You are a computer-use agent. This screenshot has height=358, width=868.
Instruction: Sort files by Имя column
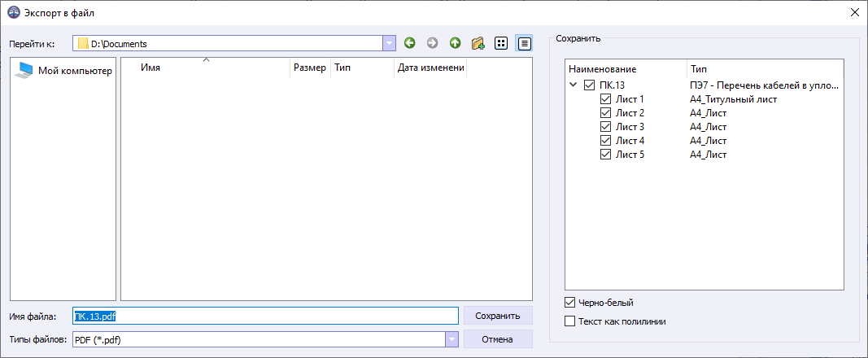[205, 68]
